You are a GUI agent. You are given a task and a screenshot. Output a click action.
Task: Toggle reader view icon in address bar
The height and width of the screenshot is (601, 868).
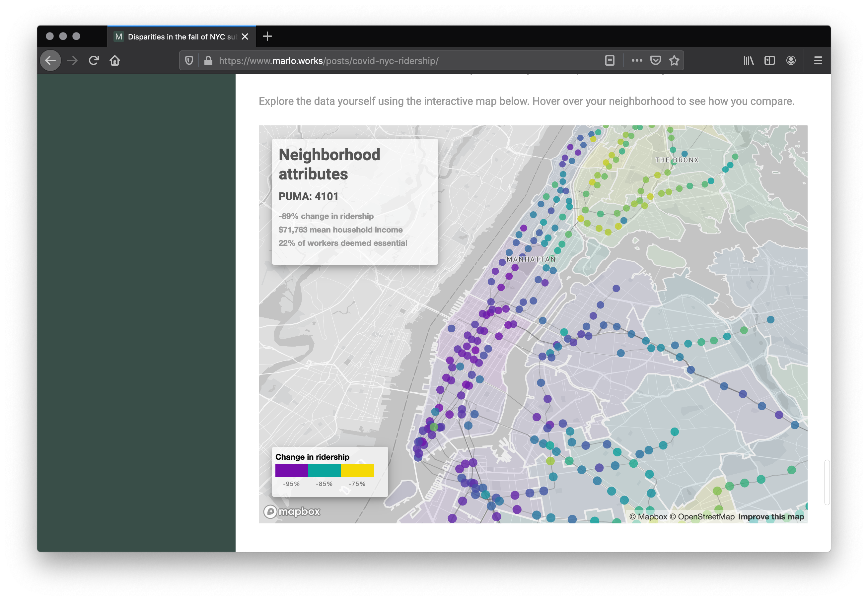pos(610,61)
